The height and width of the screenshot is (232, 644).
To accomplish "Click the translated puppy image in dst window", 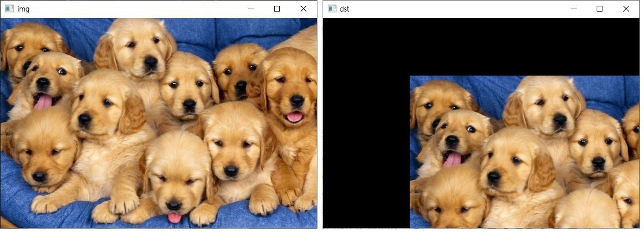I will click(525, 152).
